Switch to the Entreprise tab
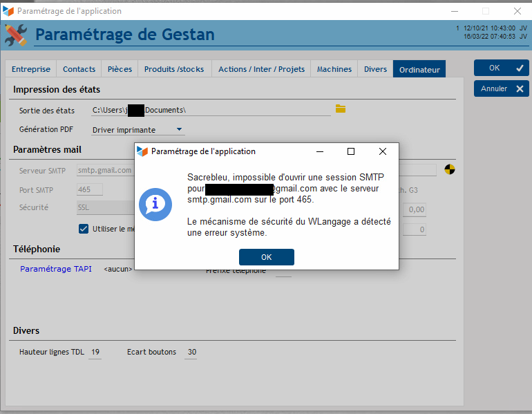The image size is (532, 414). (x=31, y=69)
